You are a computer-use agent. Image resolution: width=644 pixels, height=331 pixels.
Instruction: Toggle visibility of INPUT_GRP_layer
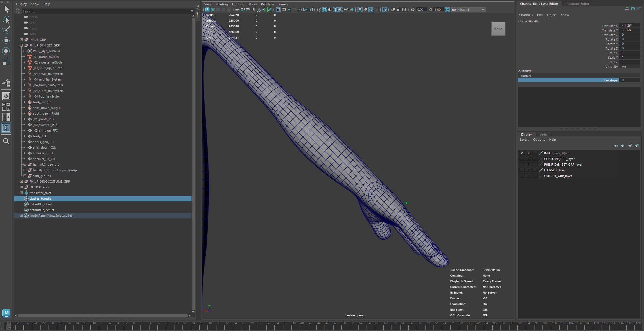[x=522, y=153]
